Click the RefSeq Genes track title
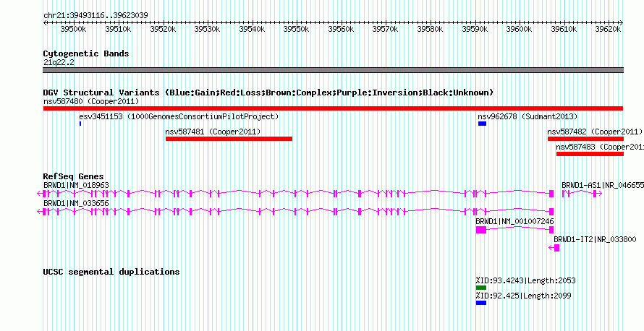The image size is (644, 331). (x=74, y=177)
